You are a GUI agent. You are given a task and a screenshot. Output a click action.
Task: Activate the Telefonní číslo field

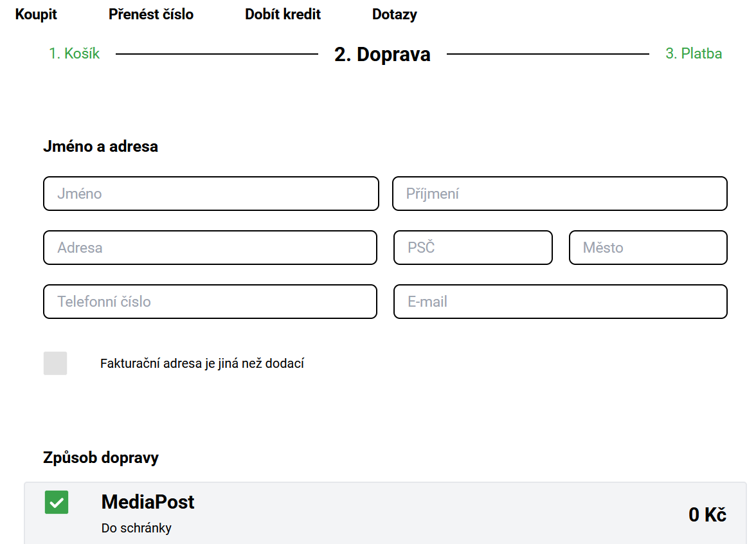[210, 302]
